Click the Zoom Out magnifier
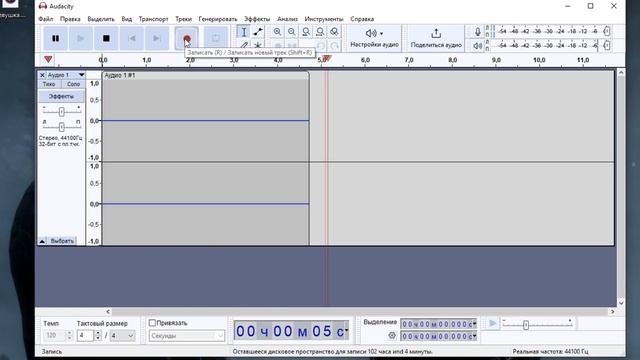The height and width of the screenshot is (360, 640). click(x=291, y=32)
